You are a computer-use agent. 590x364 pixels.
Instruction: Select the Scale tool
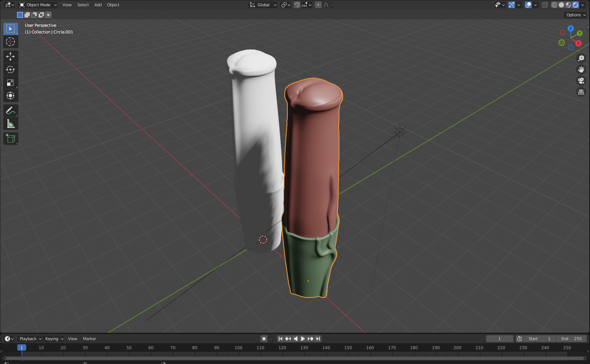pos(10,83)
